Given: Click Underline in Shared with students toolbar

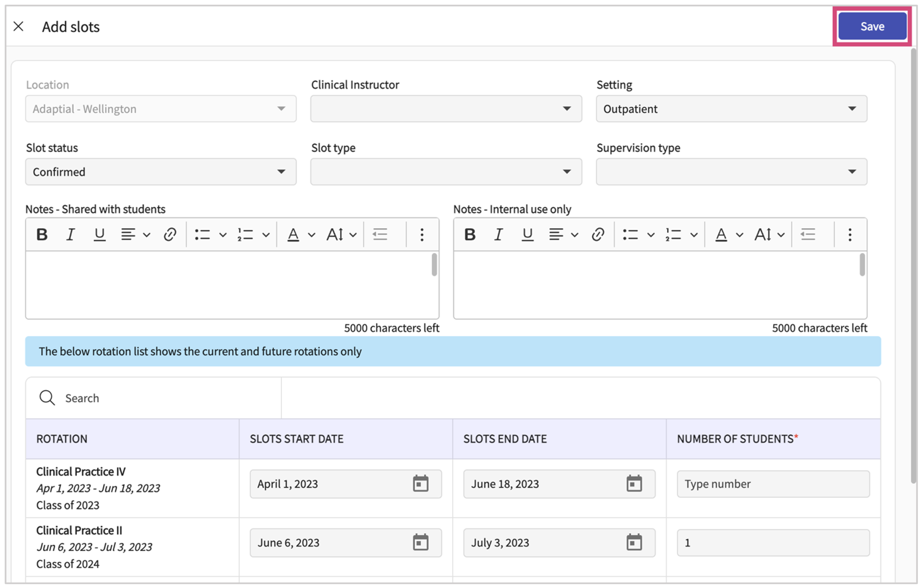Looking at the screenshot, I should (x=99, y=234).
